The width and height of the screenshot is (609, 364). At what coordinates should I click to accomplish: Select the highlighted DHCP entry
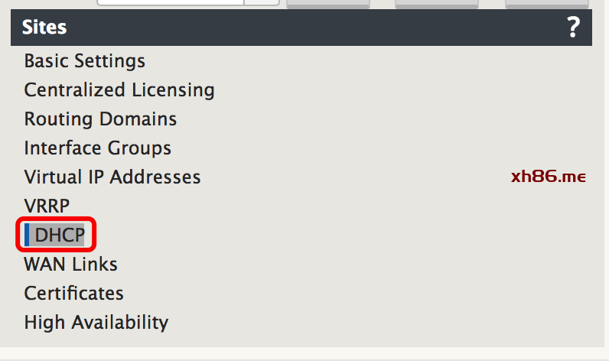coord(60,235)
